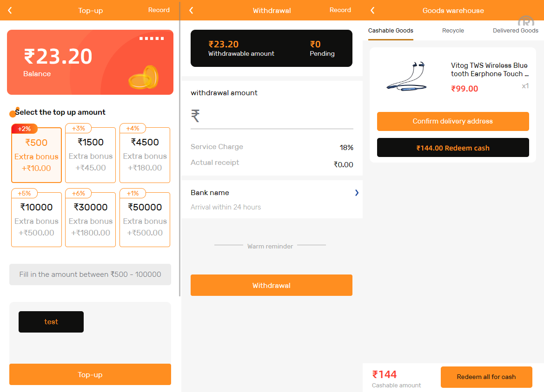Open the Vitog earphone product thumbnail

(406, 76)
